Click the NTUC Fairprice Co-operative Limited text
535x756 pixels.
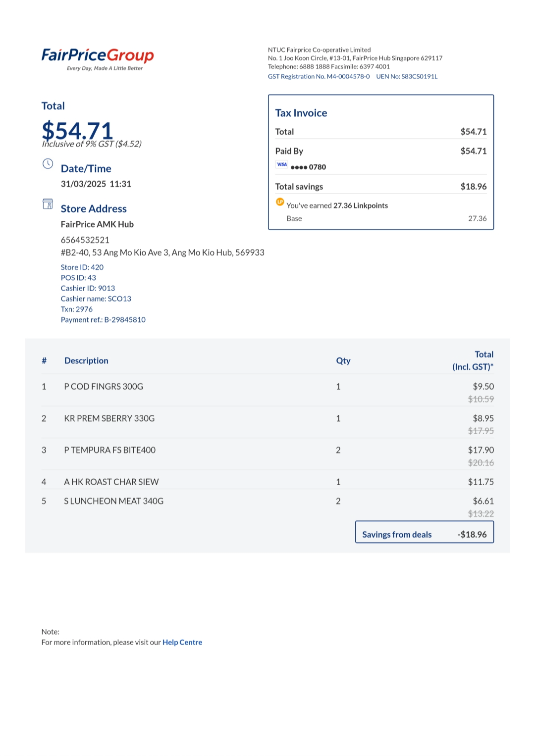tap(320, 50)
